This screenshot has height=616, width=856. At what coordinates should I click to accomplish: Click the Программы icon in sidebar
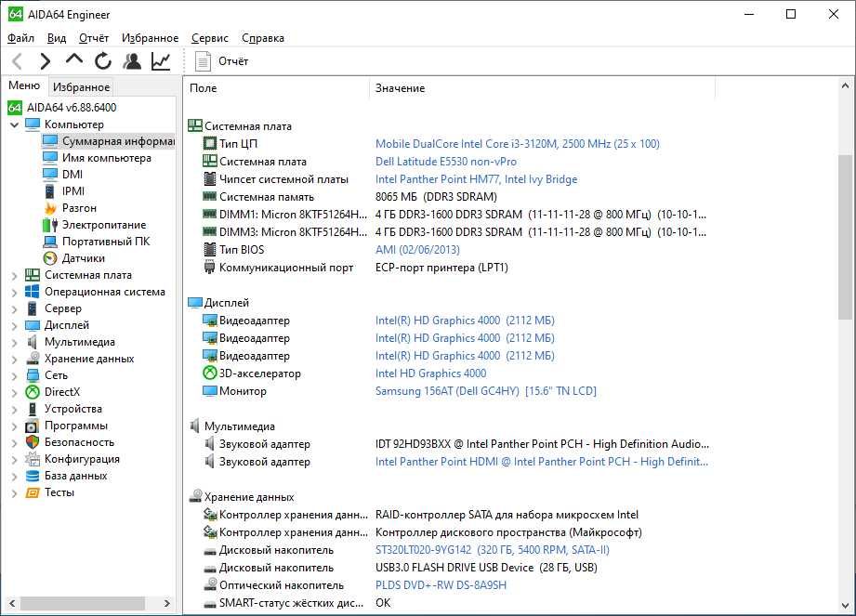tap(33, 426)
